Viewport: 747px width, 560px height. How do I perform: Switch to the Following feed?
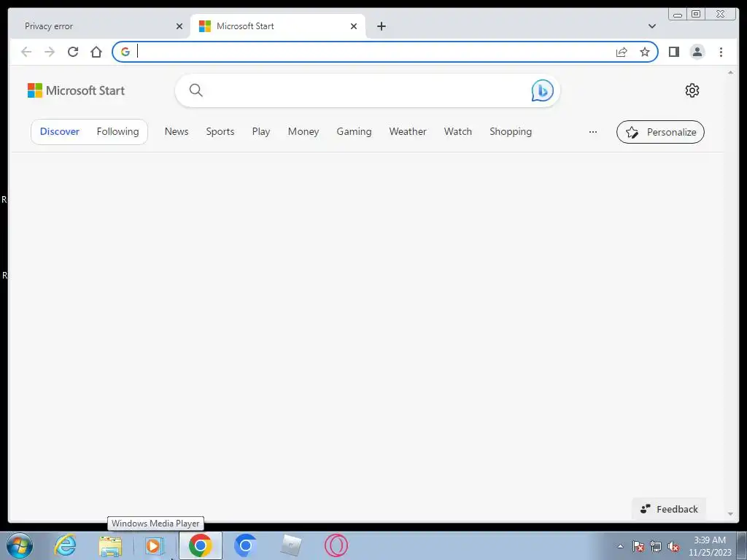click(117, 131)
